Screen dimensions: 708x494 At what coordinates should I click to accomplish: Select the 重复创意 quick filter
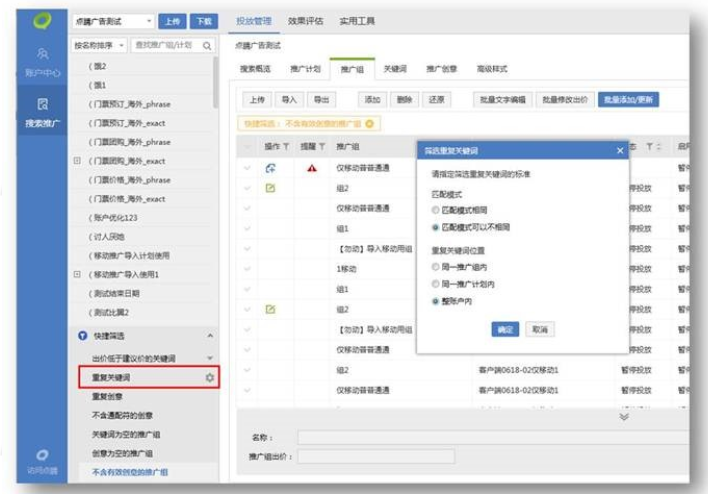pyautogui.click(x=107, y=396)
